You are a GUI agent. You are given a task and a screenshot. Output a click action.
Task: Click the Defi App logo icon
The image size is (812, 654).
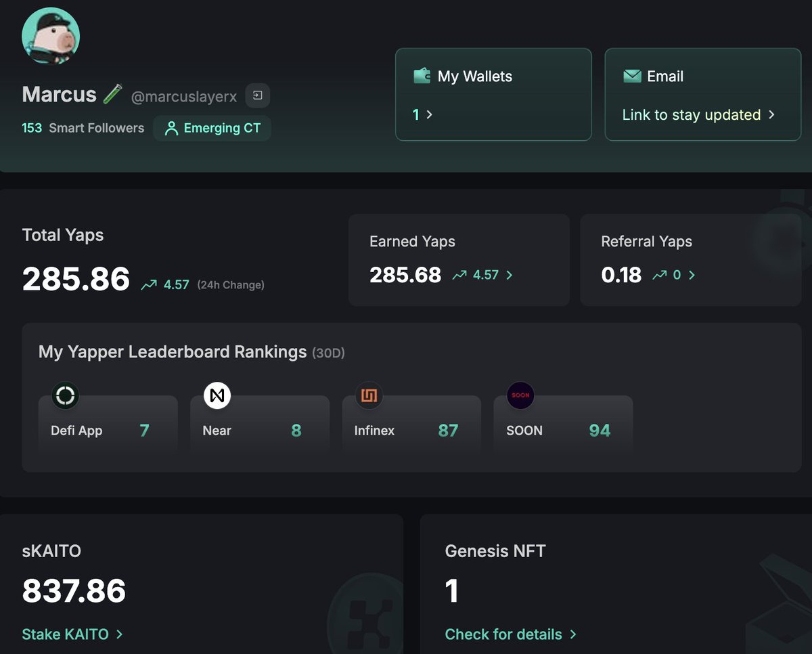(66, 395)
